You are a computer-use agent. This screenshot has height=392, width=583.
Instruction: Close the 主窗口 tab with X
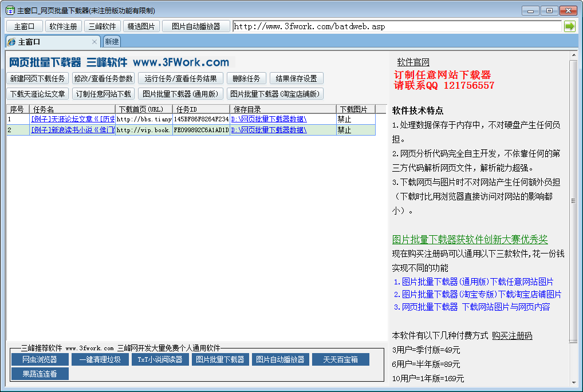[x=94, y=42]
